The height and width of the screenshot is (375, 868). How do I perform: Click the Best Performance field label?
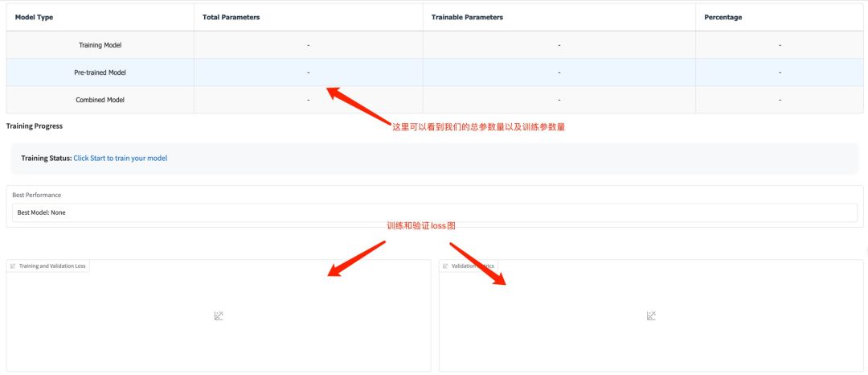(x=36, y=195)
